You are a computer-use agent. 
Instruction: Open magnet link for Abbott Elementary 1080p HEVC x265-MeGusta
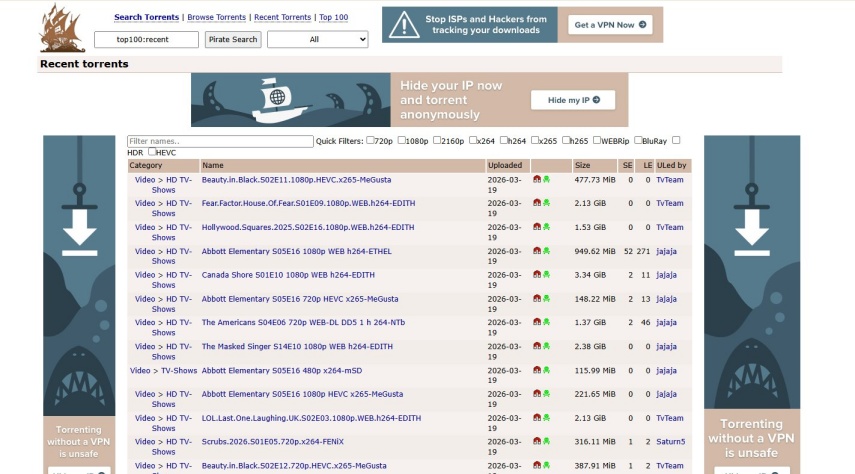point(537,393)
